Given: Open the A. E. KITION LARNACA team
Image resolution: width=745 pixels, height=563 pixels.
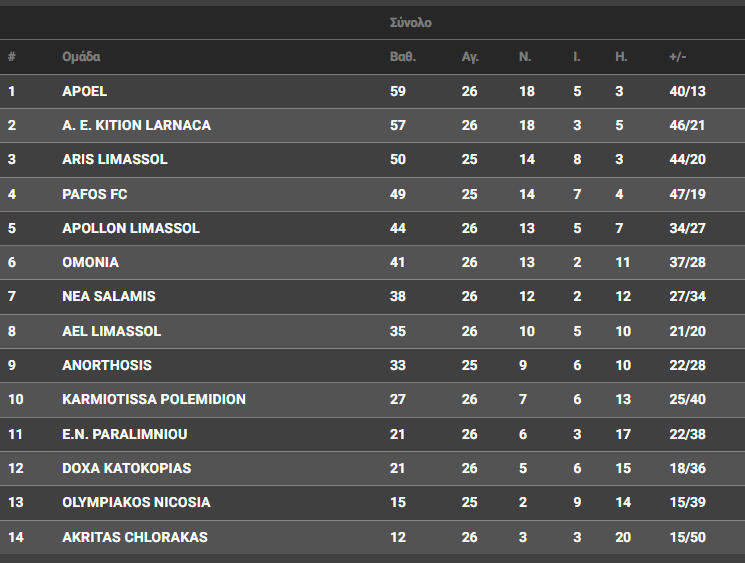Looking at the screenshot, I should coord(136,125).
